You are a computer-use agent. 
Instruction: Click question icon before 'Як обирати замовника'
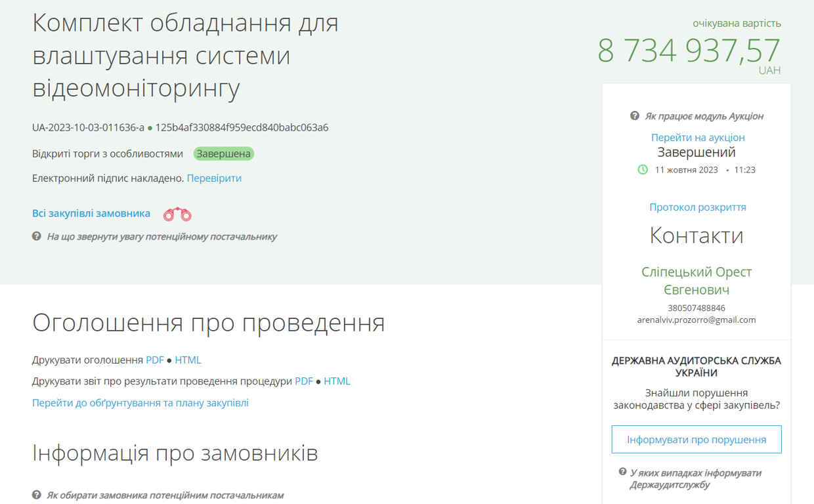(x=37, y=495)
